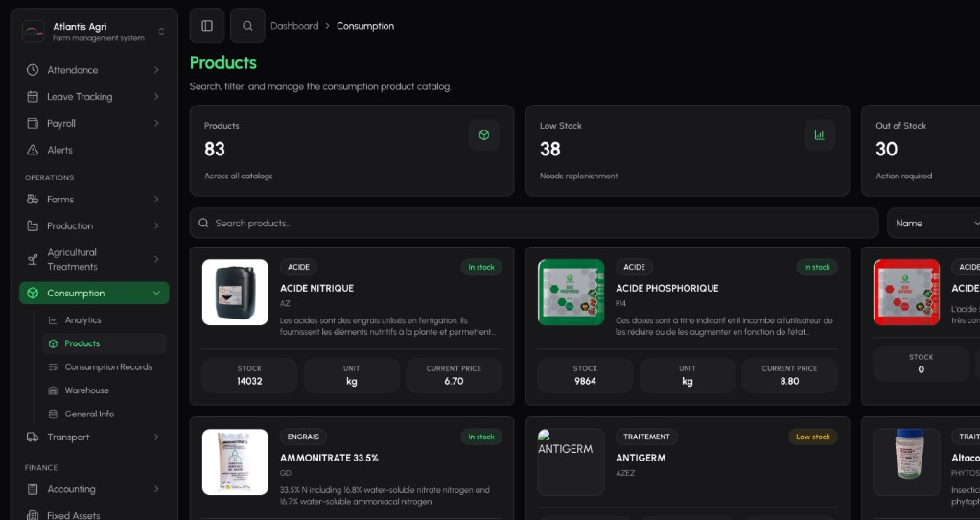Open the General Info submenu item
Screen dimensions: 980x520
[105, 414]
